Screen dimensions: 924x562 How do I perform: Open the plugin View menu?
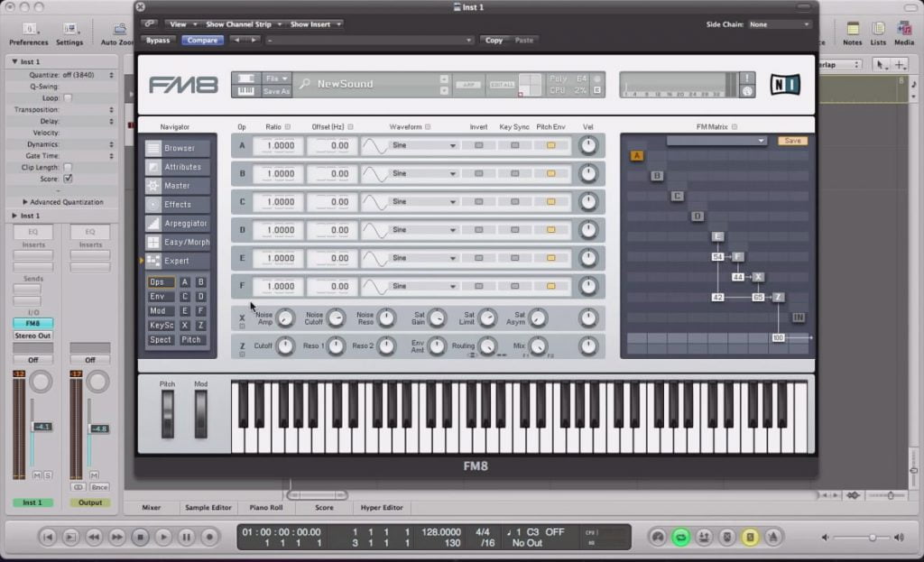[180, 24]
